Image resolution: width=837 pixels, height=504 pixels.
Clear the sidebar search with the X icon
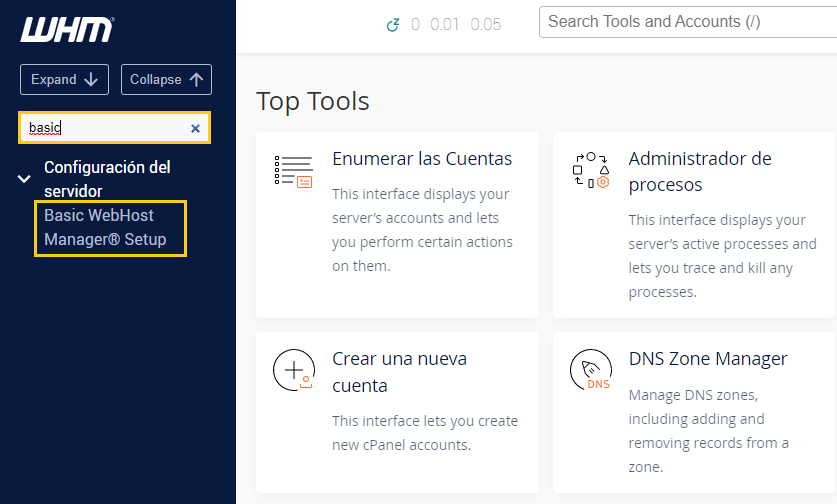click(195, 128)
